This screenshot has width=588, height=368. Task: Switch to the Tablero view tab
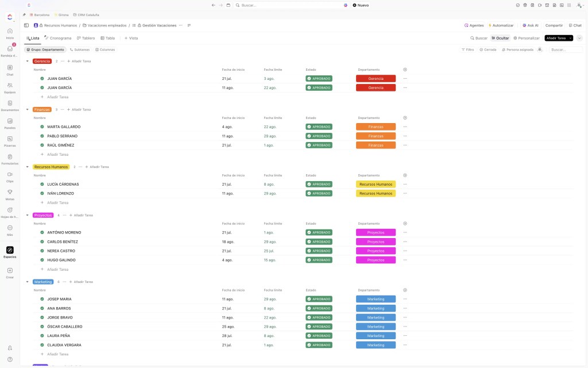pyautogui.click(x=86, y=38)
